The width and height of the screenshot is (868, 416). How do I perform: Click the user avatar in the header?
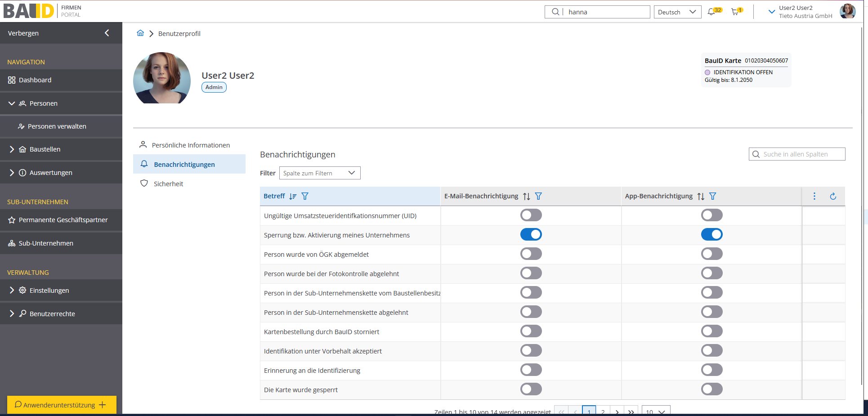pos(847,11)
